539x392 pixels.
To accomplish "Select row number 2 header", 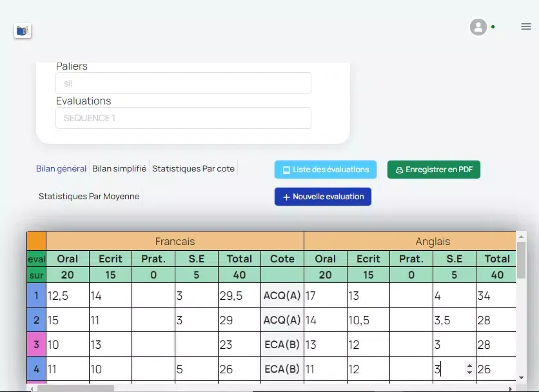I will 37,320.
